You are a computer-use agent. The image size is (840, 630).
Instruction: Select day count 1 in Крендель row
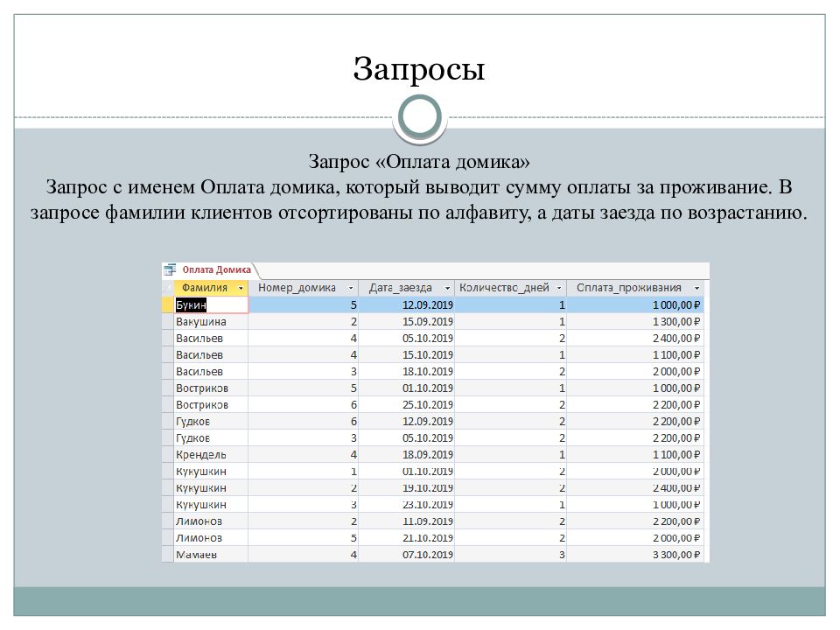[x=510, y=454]
